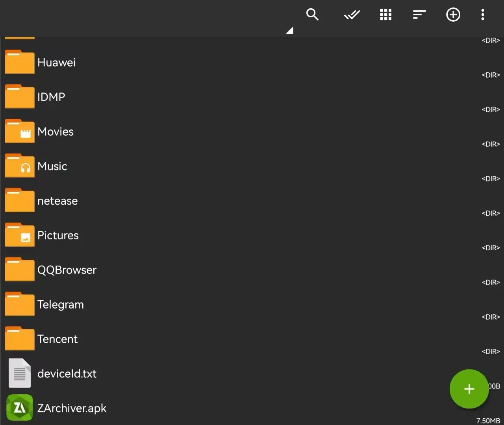Click the IDMP folder name
504x425 pixels.
point(51,97)
